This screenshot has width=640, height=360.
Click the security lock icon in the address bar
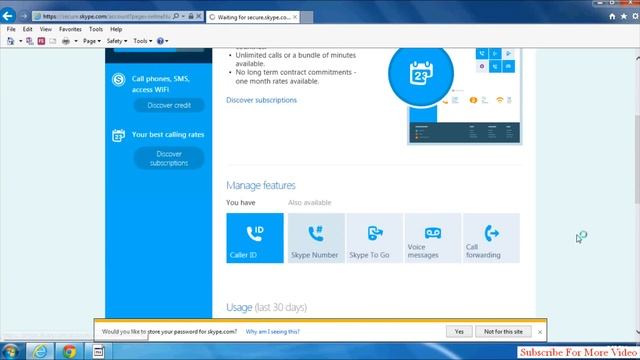(x=191, y=16)
